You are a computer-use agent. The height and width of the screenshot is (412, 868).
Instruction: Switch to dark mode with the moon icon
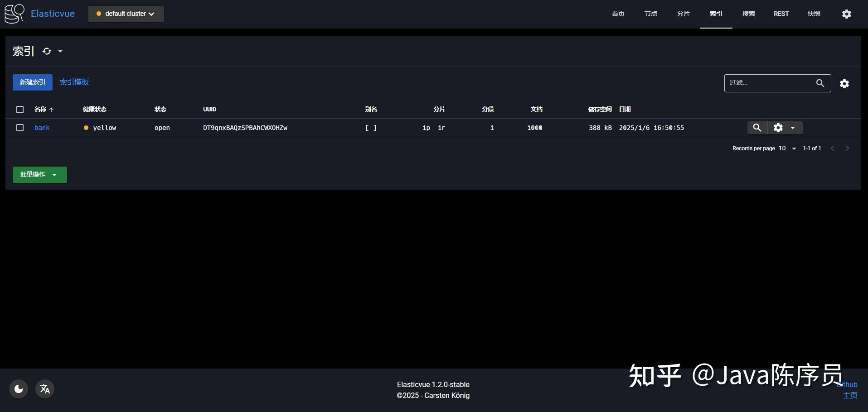coord(18,388)
